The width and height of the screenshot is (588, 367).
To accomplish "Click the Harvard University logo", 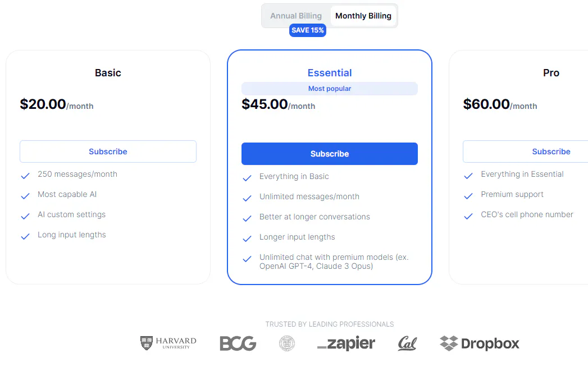I will [x=168, y=343].
